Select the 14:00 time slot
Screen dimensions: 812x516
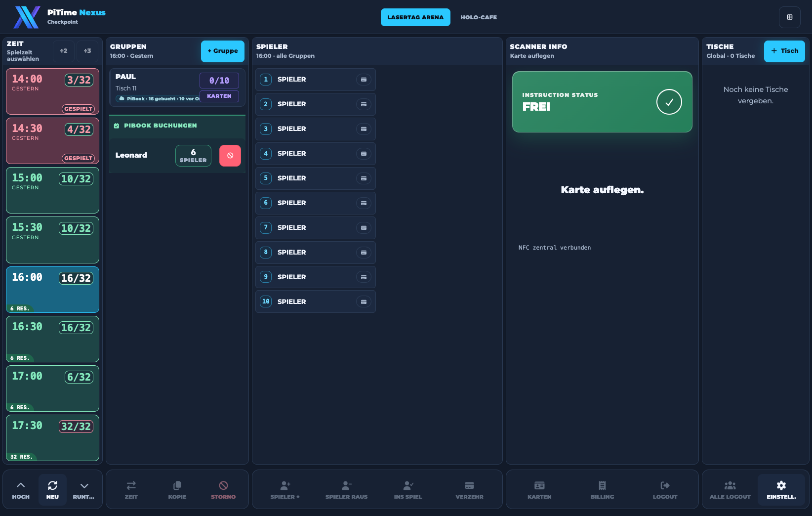tap(52, 91)
